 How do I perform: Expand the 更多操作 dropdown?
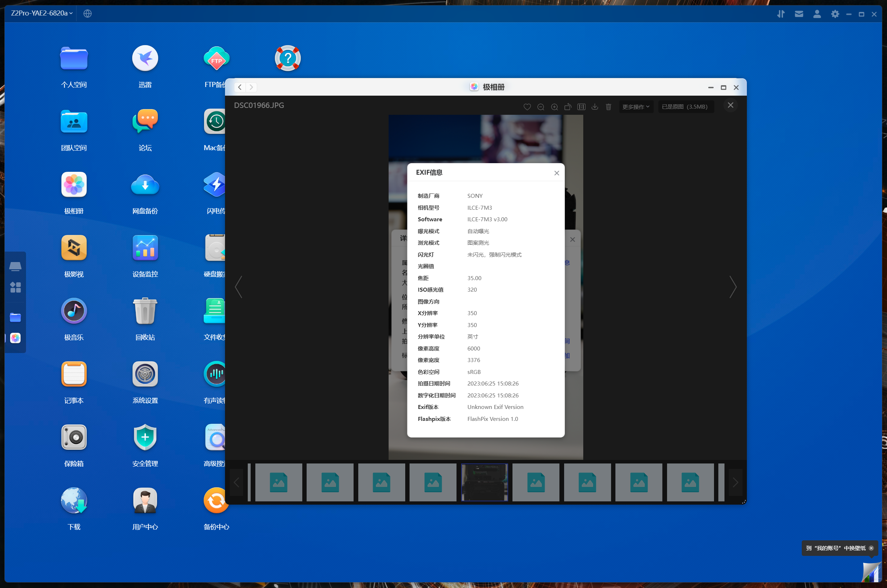coord(636,107)
